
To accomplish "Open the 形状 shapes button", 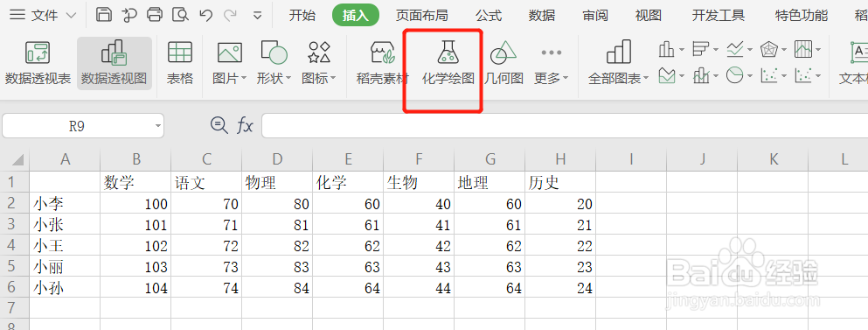I will click(x=274, y=63).
